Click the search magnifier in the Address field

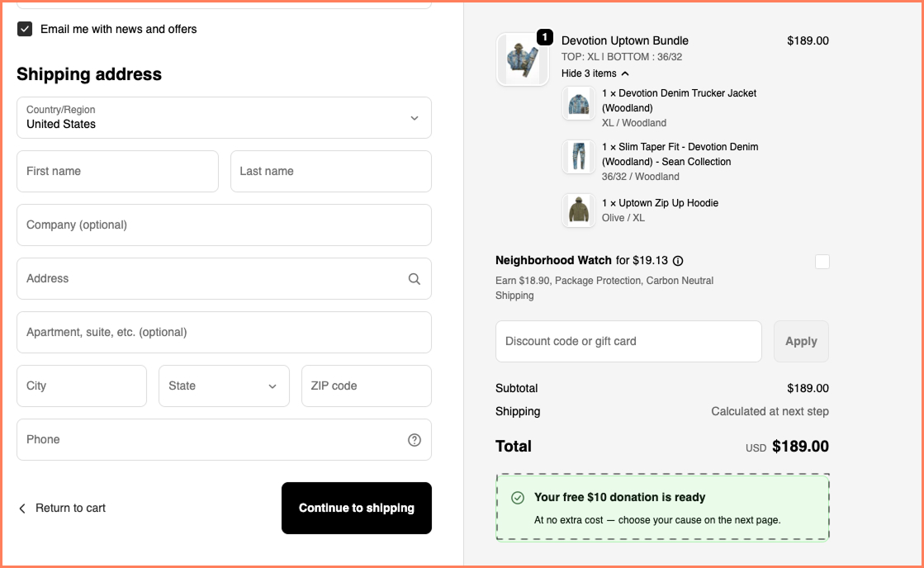pos(414,279)
